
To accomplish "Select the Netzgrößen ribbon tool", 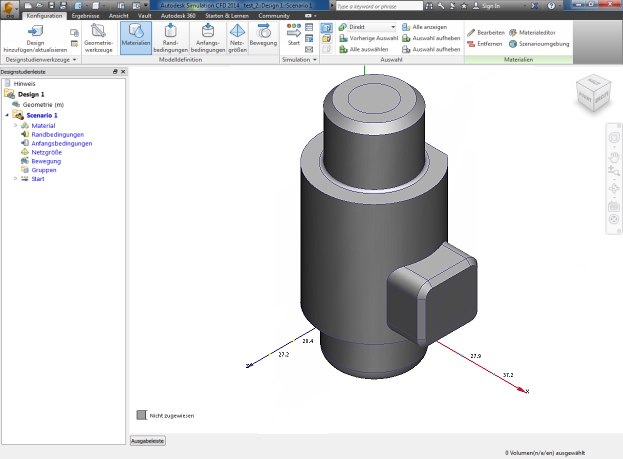I will (237, 38).
